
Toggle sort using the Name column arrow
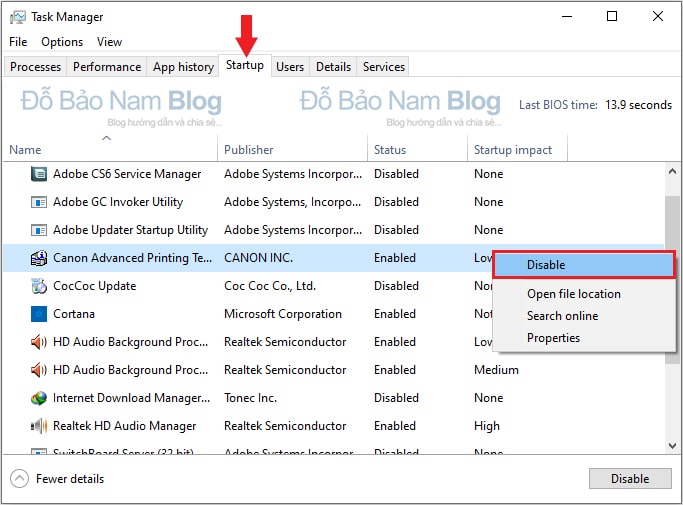(106, 138)
